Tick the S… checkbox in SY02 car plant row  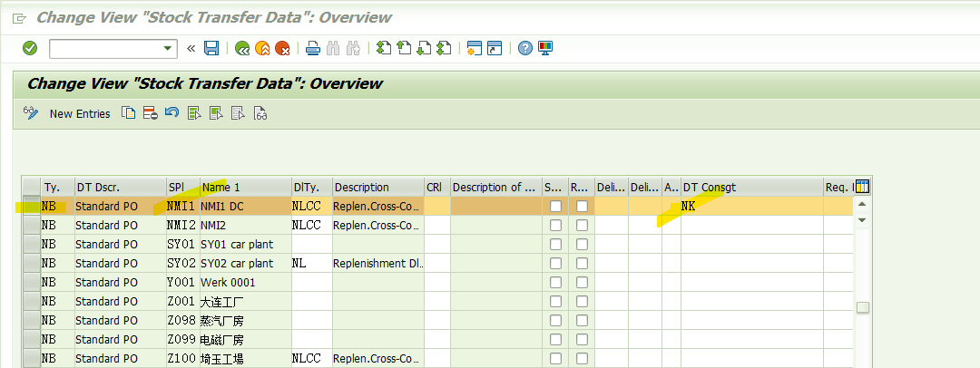coord(555,263)
